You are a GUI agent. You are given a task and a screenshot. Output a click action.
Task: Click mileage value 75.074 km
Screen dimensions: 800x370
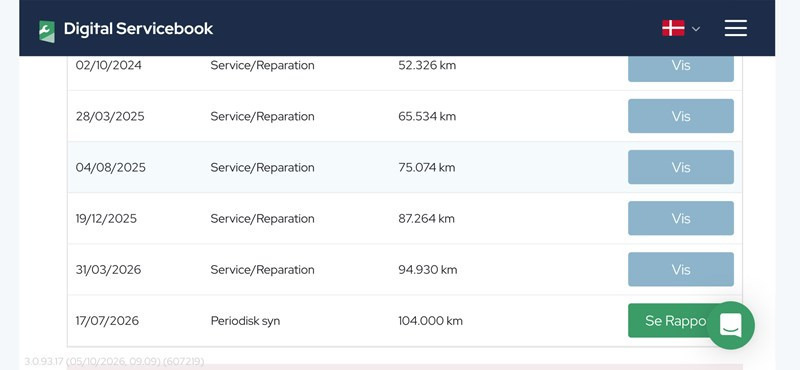(x=427, y=167)
